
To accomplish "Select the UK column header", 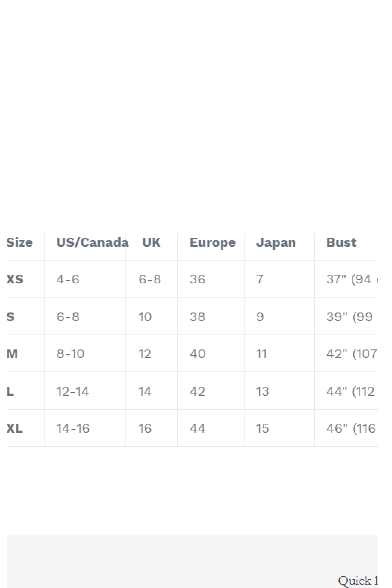I will click(151, 243).
